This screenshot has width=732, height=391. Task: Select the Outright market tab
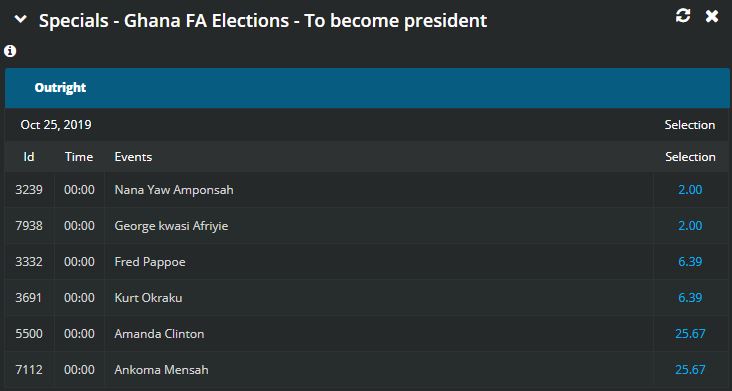coord(60,88)
